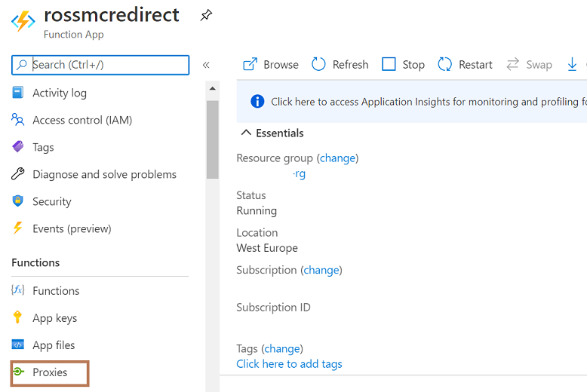Click the Swap arrows icon
587x392 pixels.
pyautogui.click(x=512, y=64)
